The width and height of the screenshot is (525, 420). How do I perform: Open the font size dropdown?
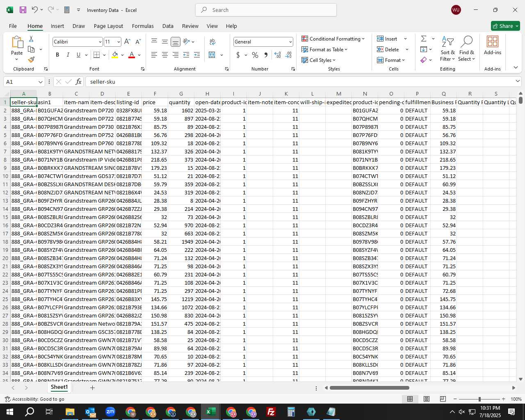pos(119,42)
